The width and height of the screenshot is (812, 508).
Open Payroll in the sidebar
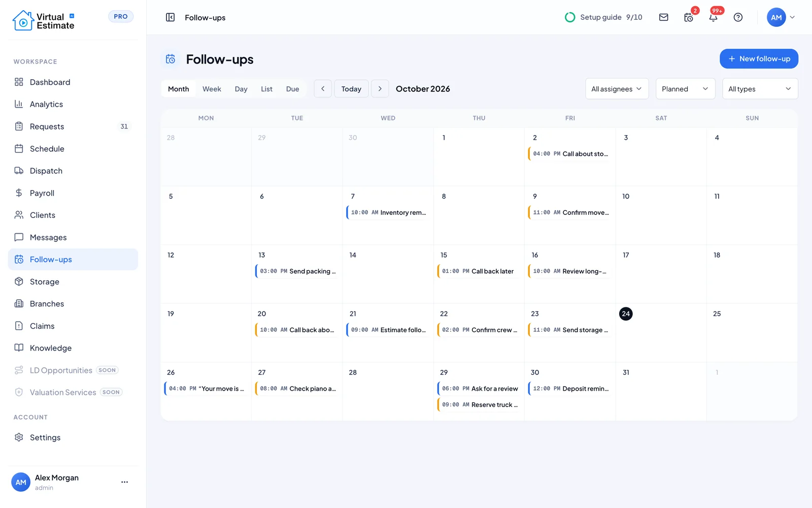pyautogui.click(x=73, y=193)
